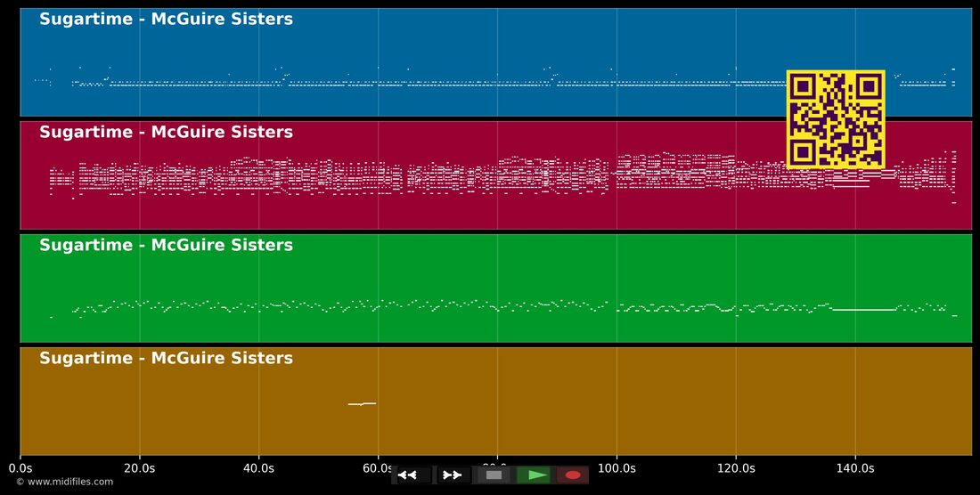Start playback with the green play button

tap(534, 475)
